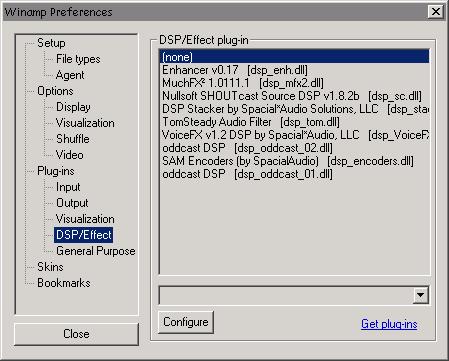Image resolution: width=449 pixels, height=361 pixels.
Task: Select Plug-ins category in tree
Action: [x=56, y=171]
